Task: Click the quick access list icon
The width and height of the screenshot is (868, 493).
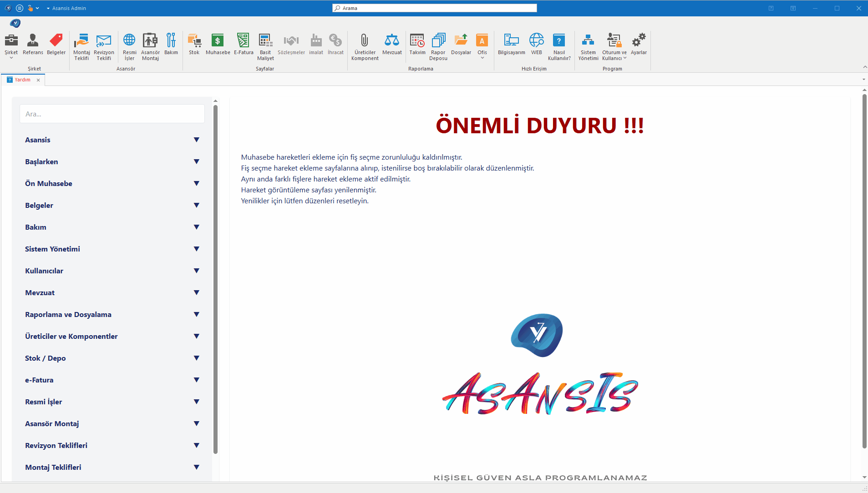Action: [x=20, y=8]
